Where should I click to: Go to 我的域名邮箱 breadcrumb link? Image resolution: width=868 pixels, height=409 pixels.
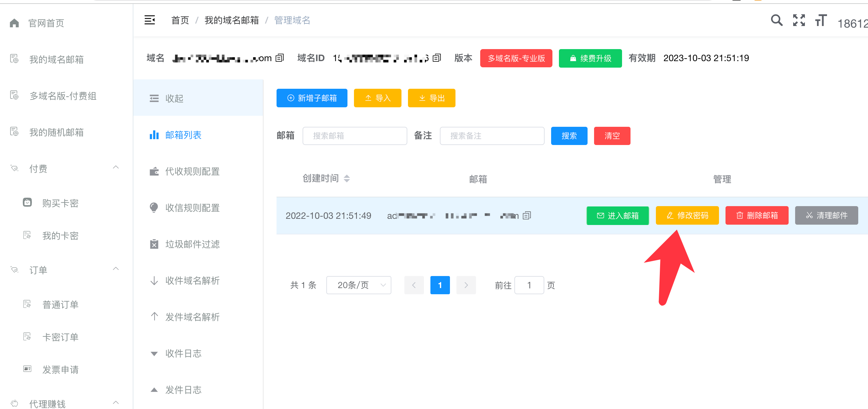pyautogui.click(x=232, y=20)
